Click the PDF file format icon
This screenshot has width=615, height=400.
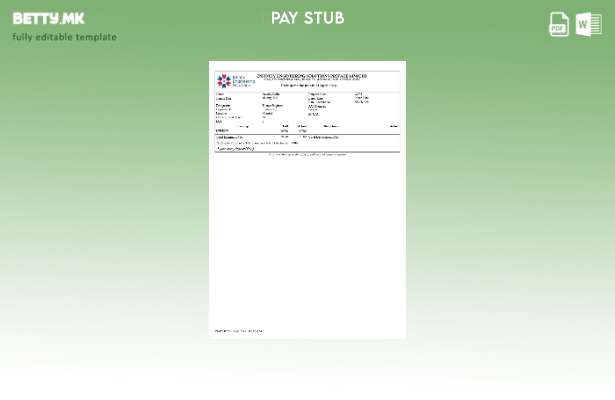[559, 24]
